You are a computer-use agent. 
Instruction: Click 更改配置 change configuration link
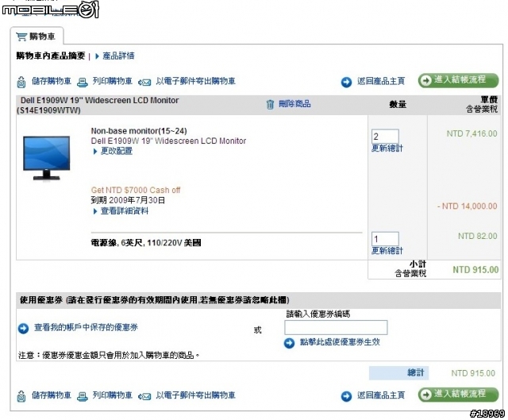tap(117, 151)
